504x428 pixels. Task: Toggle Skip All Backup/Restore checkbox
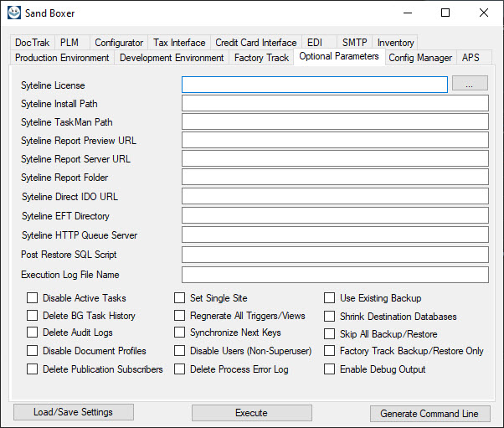[x=330, y=334]
